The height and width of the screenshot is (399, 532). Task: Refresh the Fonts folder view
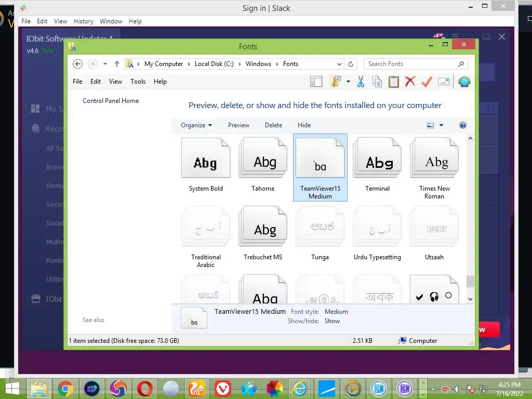(351, 64)
